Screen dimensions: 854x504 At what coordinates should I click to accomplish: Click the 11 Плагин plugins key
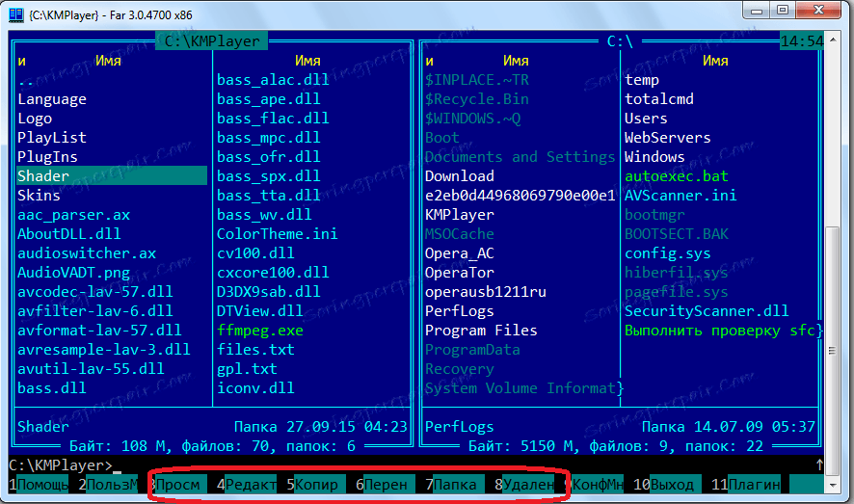[746, 485]
